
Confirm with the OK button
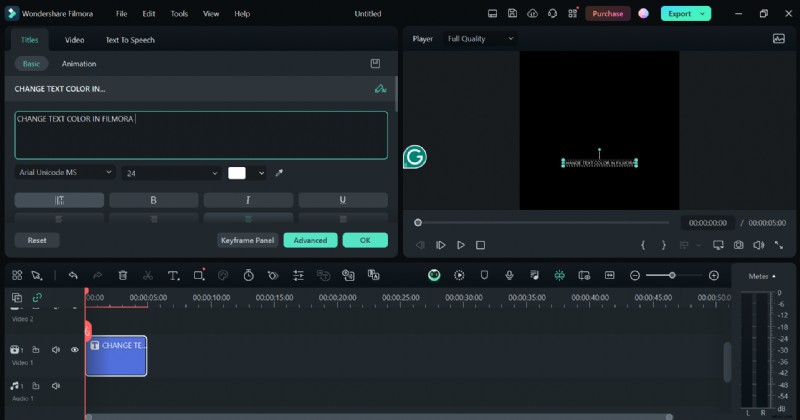click(365, 240)
